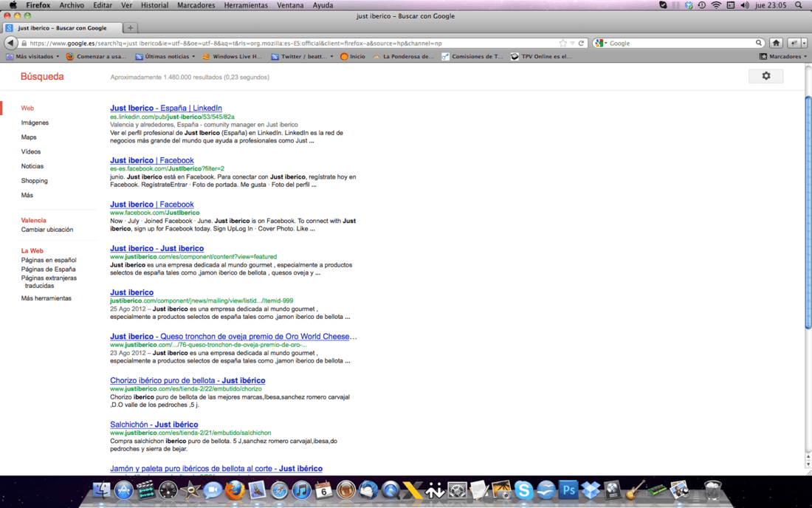This screenshot has height=508, width=812.
Task: Expand the Últimas noticias bookmark folder
Action: [x=165, y=56]
